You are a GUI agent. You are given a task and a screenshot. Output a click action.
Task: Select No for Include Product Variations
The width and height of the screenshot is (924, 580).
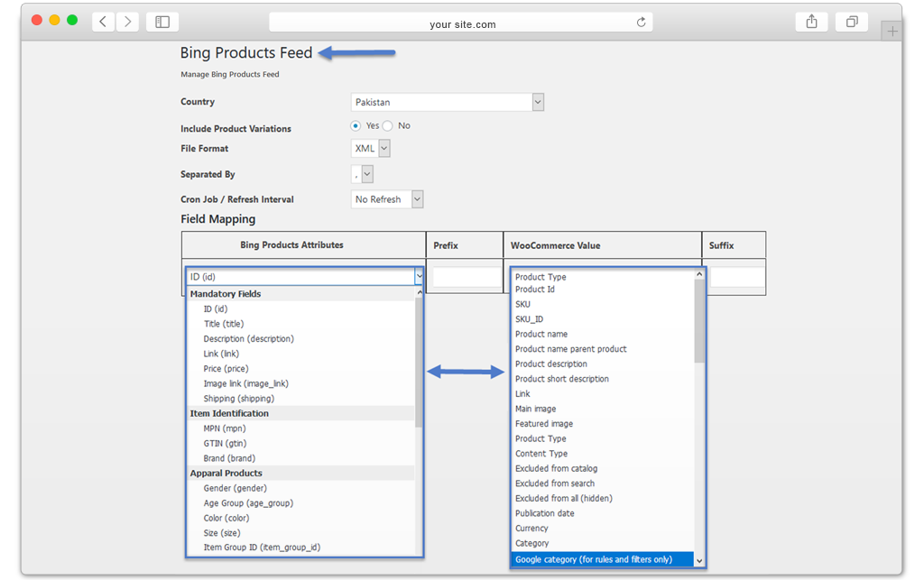[x=387, y=125]
